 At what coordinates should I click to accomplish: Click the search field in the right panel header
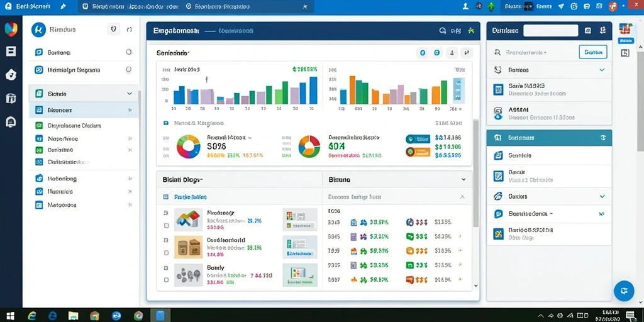coord(550,30)
